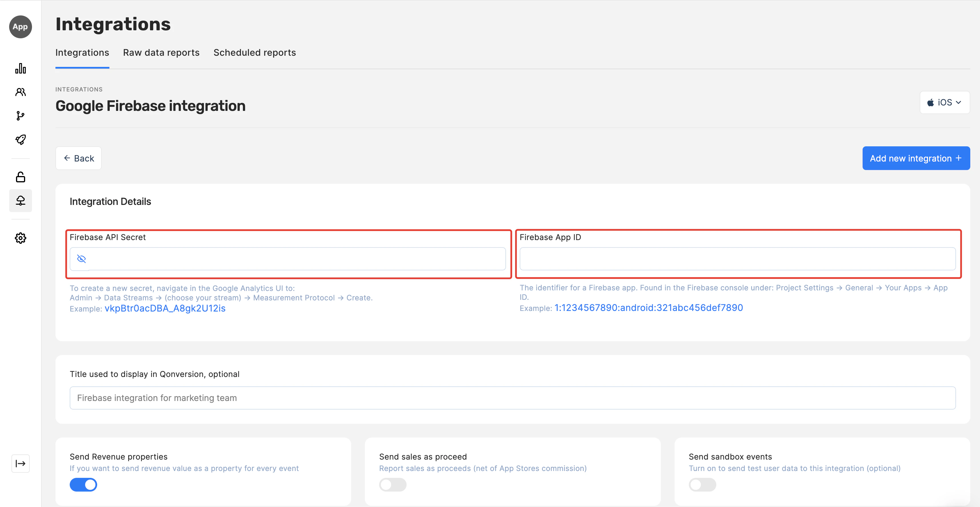980x507 pixels.
Task: Disable Send Revenue properties toggle
Action: (83, 484)
